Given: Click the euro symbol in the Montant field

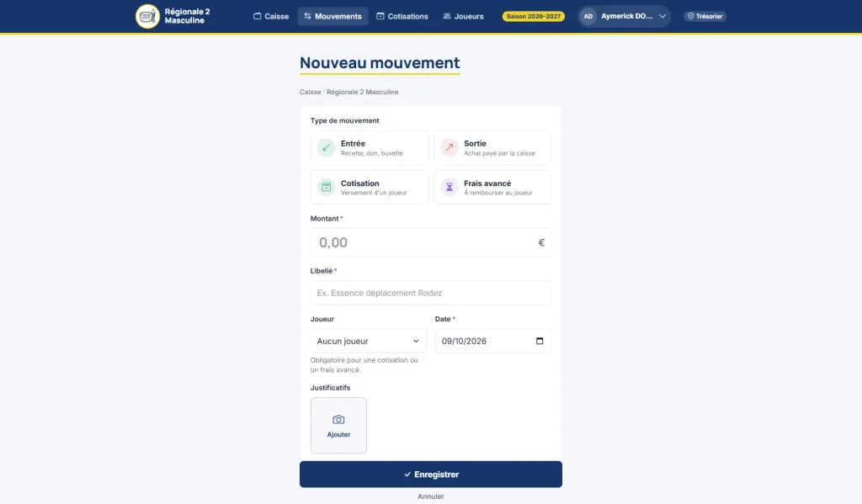Looking at the screenshot, I should [x=541, y=242].
